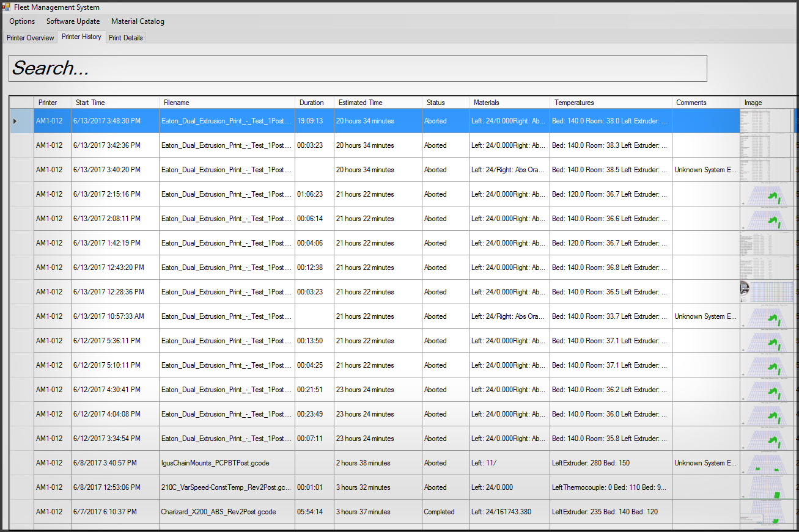Click the 'Left: 11/' materials cell
The height and width of the screenshot is (532, 799).
pyautogui.click(x=509, y=463)
